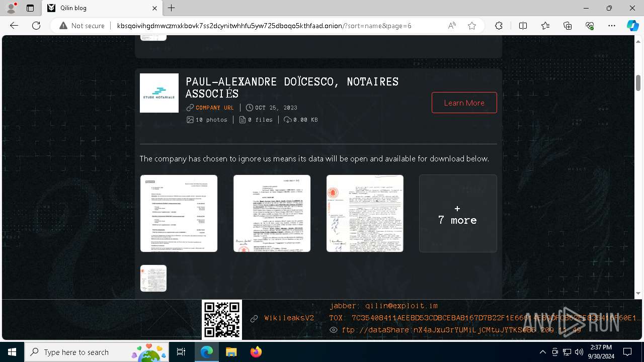644x362 pixels.
Task: Open the volume control tray icon
Action: [579, 352]
